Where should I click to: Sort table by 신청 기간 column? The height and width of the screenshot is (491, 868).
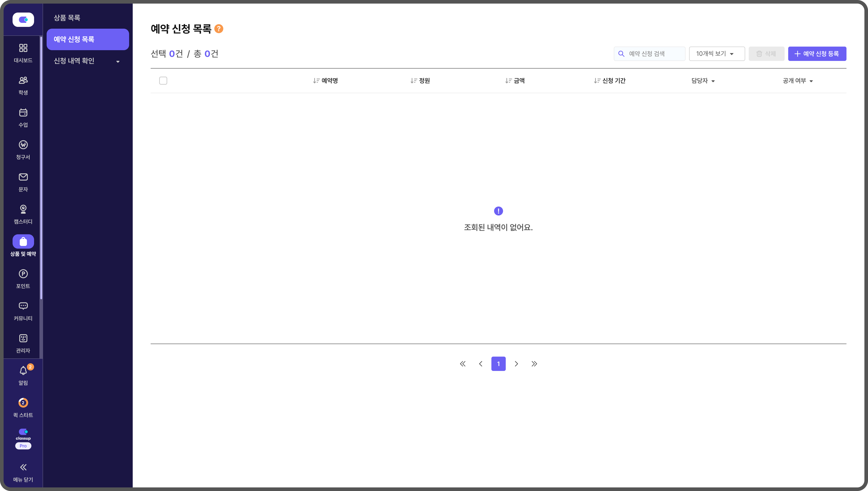tap(610, 81)
